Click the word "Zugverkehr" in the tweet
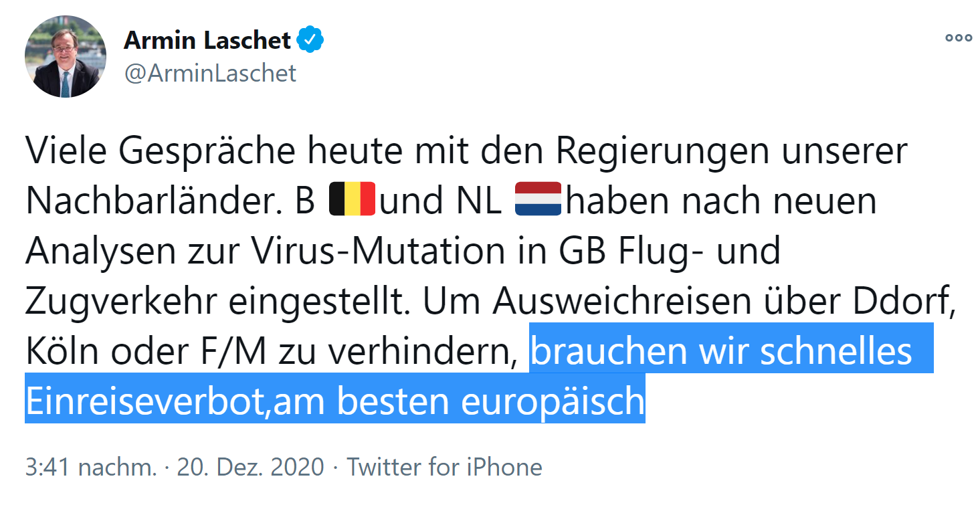The height and width of the screenshot is (505, 980). pyautogui.click(x=123, y=301)
